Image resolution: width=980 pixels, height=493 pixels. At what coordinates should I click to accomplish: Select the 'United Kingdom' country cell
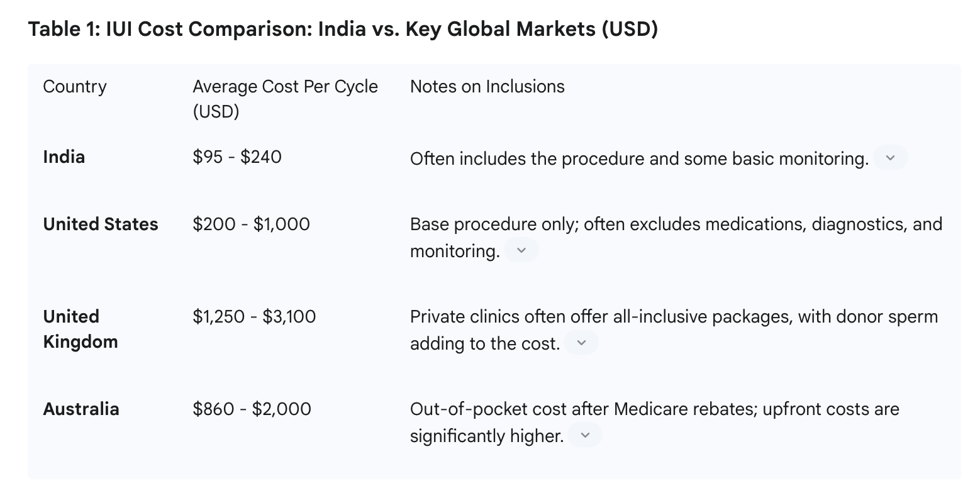coord(81,329)
